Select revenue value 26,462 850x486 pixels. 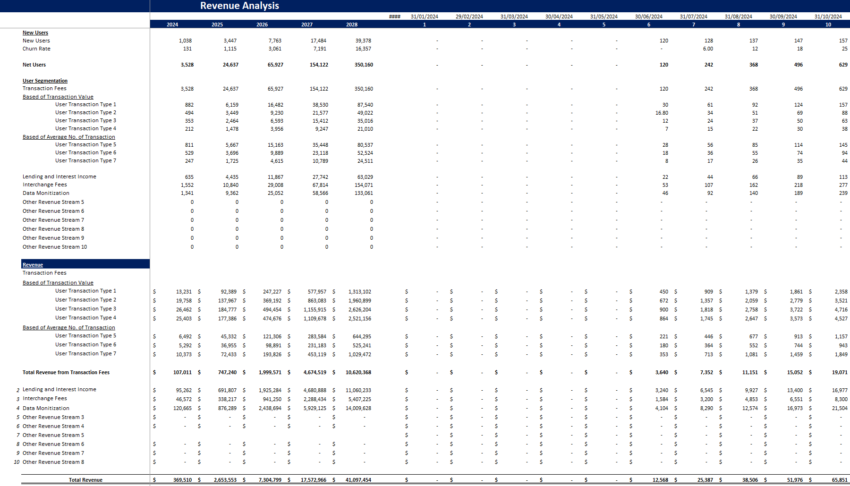tap(184, 309)
